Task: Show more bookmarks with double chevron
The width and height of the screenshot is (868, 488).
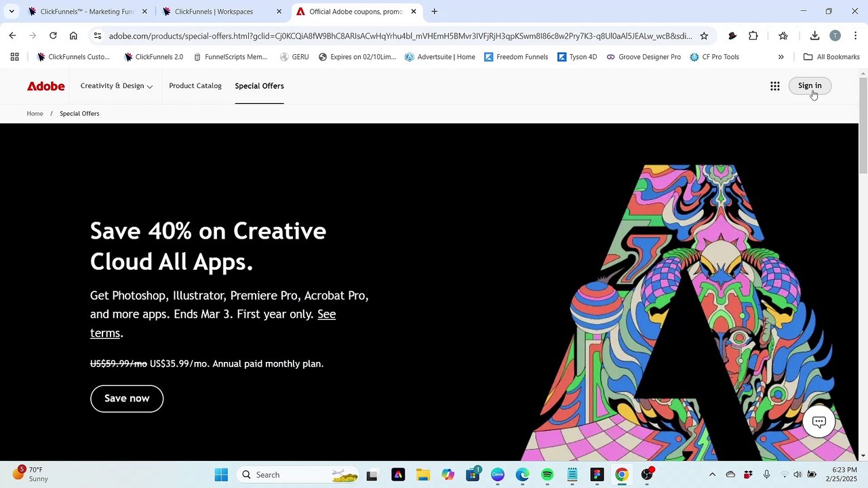Action: (781, 57)
